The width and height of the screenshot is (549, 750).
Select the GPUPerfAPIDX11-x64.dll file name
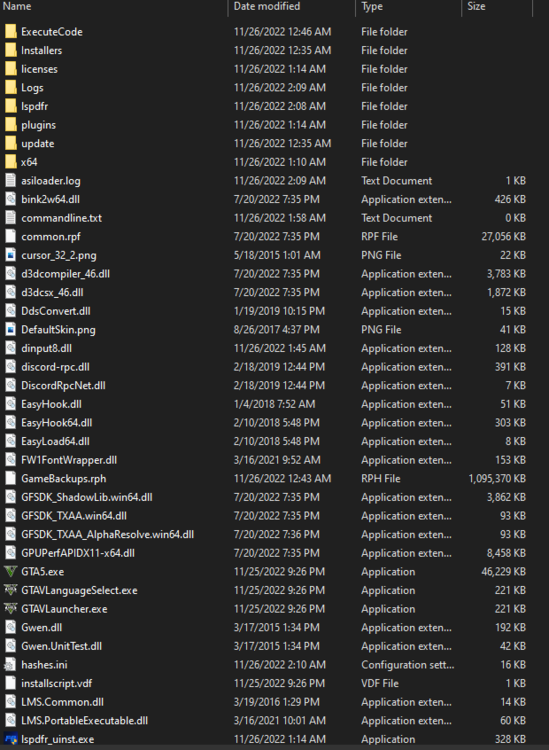tap(78, 553)
